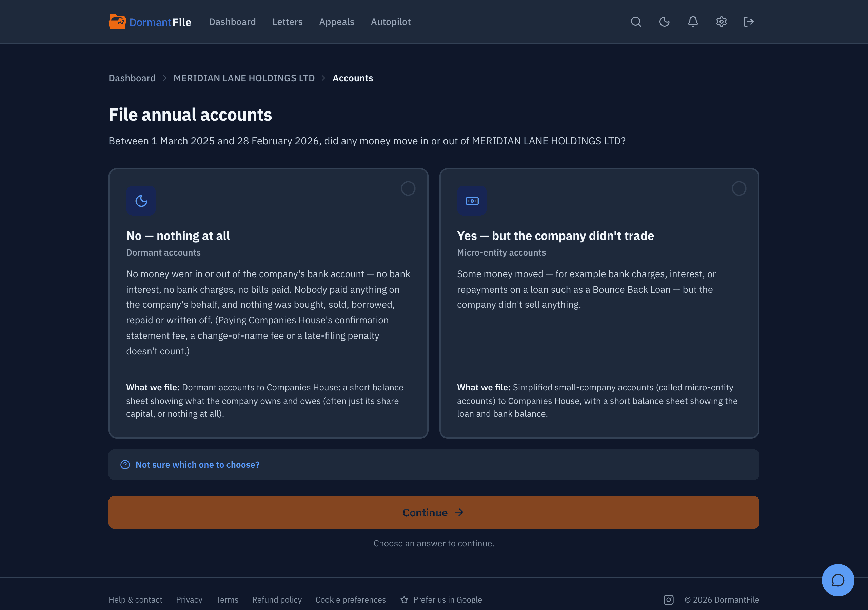The width and height of the screenshot is (868, 610).
Task: Open Privacy footer link
Action: [189, 600]
